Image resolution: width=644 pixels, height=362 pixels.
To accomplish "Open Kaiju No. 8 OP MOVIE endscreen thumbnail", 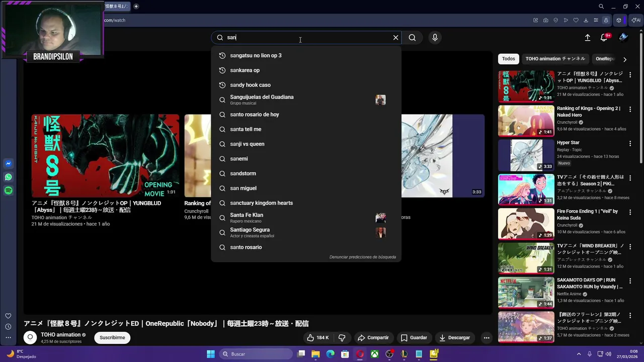I will tap(105, 156).
